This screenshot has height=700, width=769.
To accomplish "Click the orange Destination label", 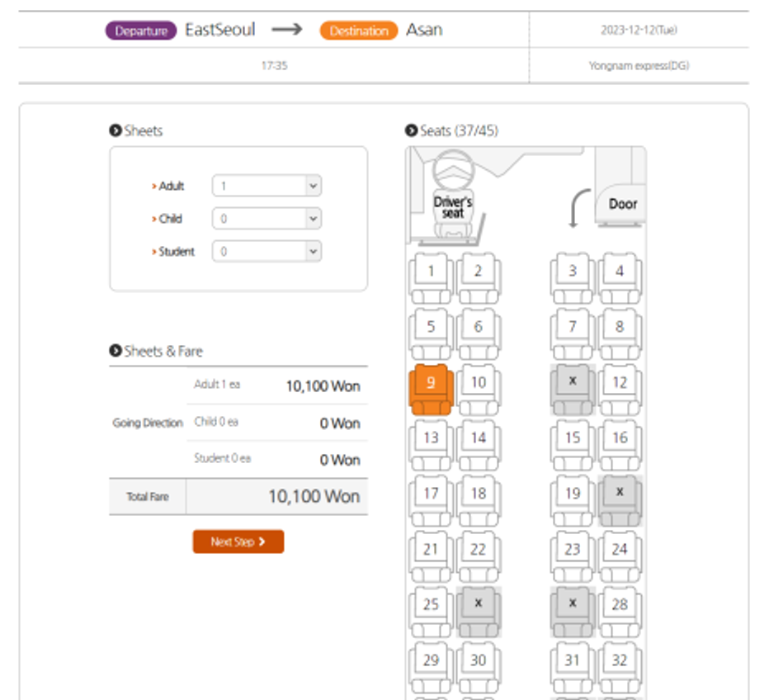I will (x=358, y=31).
